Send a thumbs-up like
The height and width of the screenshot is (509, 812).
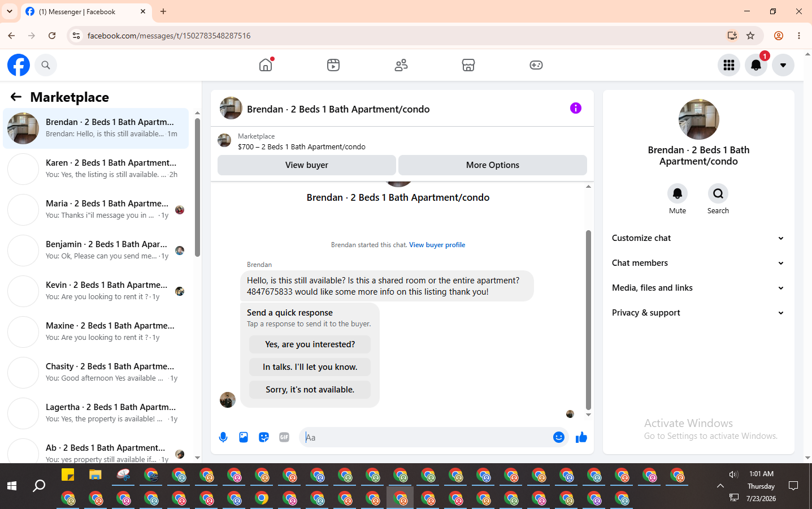581,437
